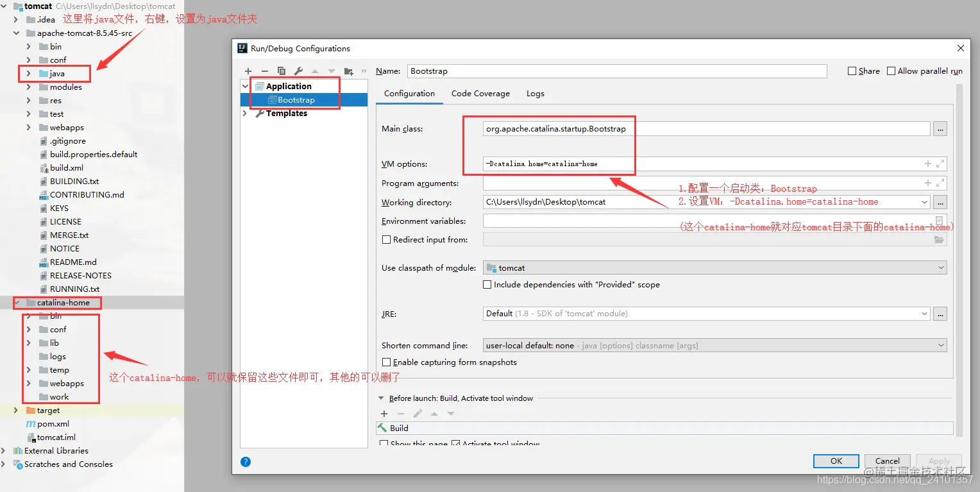This screenshot has width=980, height=492.
Task: Select RUNNING.txt in the project tree
Action: tap(74, 289)
